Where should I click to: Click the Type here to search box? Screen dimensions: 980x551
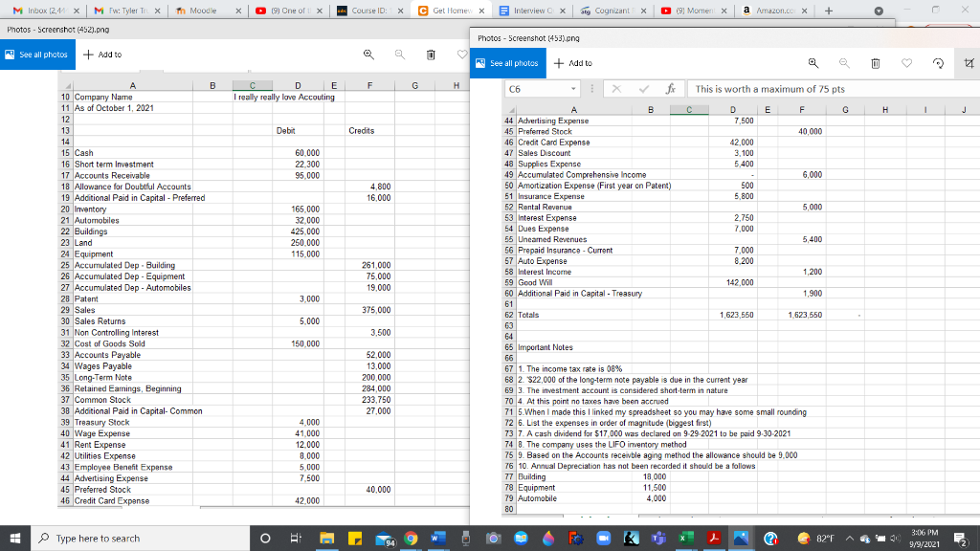[x=140, y=538]
